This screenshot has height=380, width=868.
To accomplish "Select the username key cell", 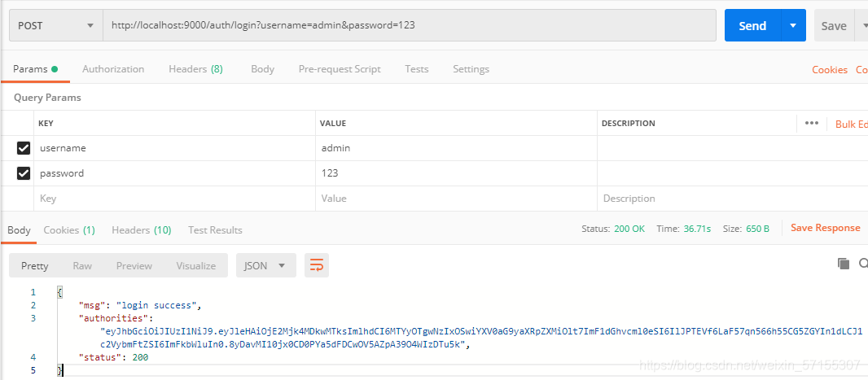I will coord(174,148).
